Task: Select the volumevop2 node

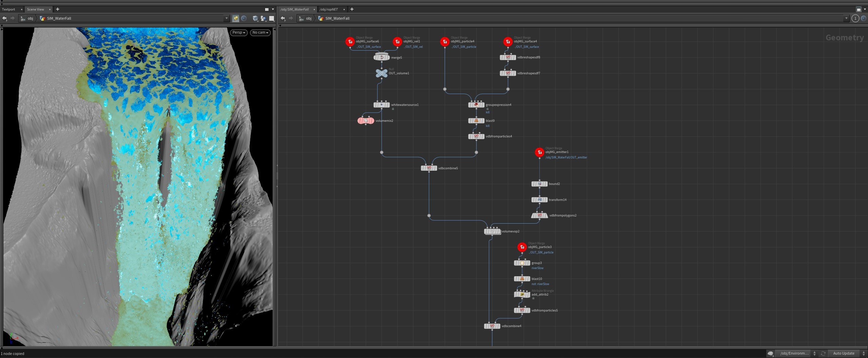Action: 492,231
